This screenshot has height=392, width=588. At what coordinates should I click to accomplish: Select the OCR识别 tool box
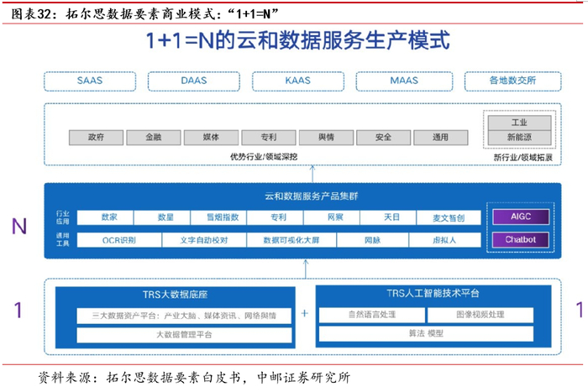coord(119,240)
